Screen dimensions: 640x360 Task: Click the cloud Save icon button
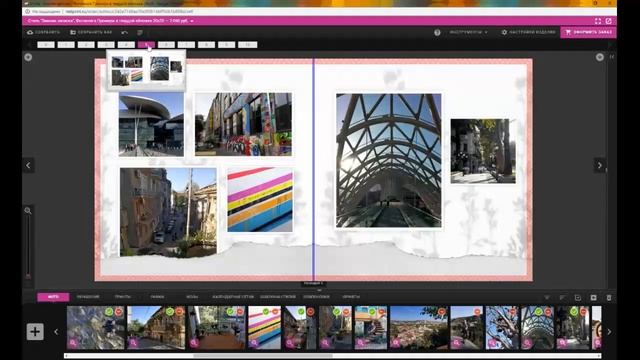(x=43, y=32)
